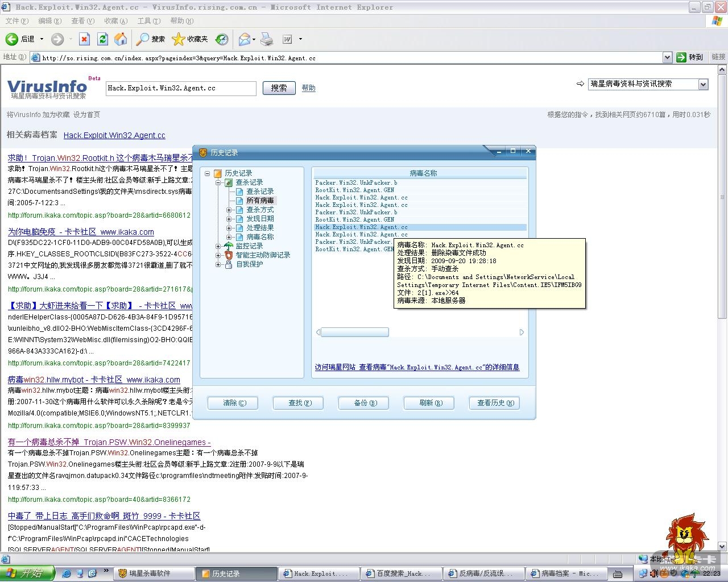
Task: Open the 工具(T) menu
Action: coord(148,21)
